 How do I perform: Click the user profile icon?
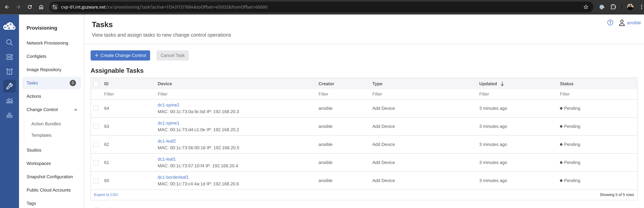coord(622,23)
